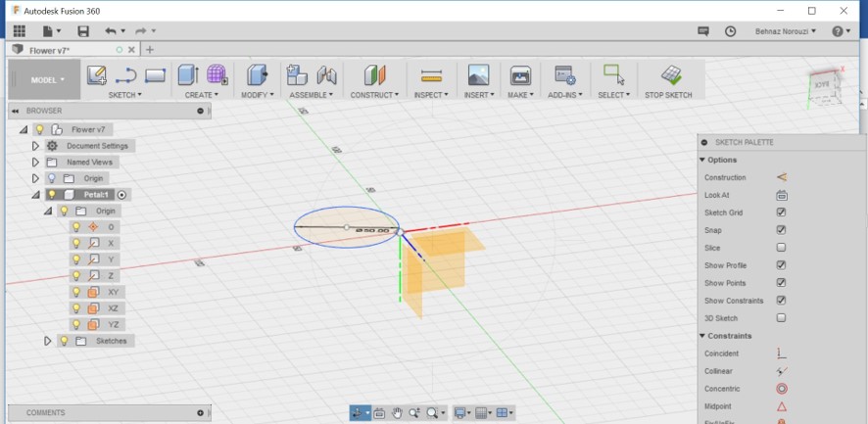The width and height of the screenshot is (868, 424).
Task: Toggle the Snap checkbox
Action: pos(781,230)
